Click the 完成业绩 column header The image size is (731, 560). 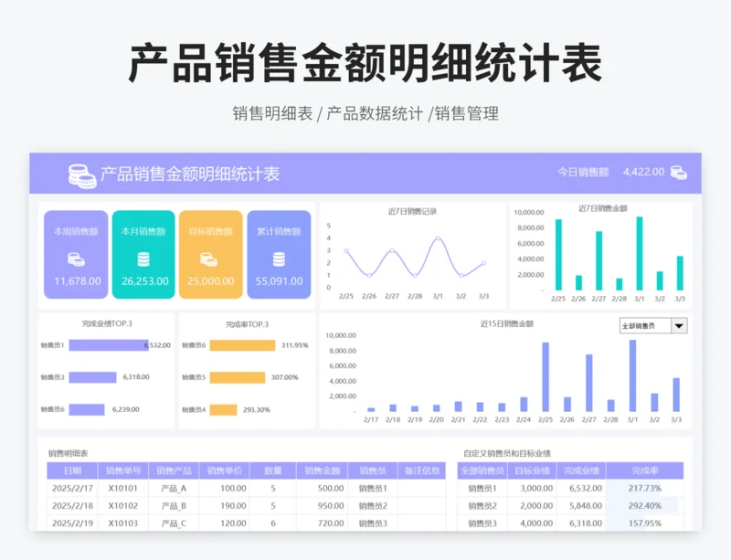pos(581,470)
